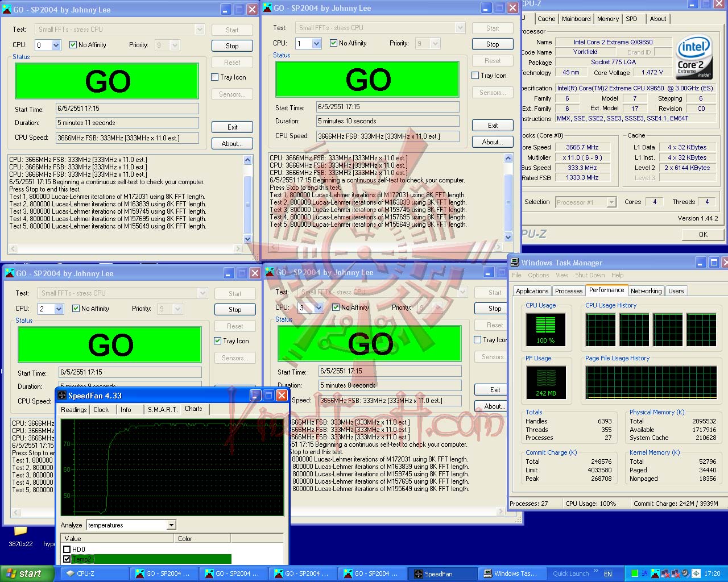Uncheck No Affinity in the CPU 0 window
Screen dimensions: 728x582
coord(73,45)
